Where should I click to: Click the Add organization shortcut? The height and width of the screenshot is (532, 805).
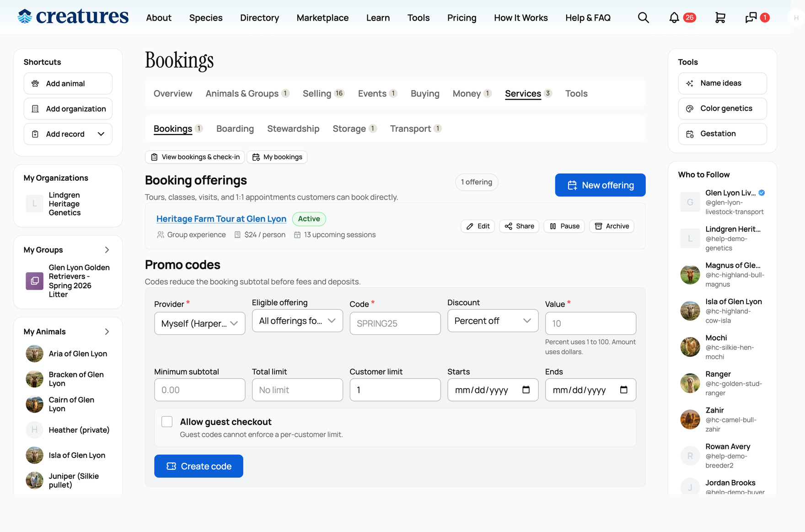coord(68,109)
